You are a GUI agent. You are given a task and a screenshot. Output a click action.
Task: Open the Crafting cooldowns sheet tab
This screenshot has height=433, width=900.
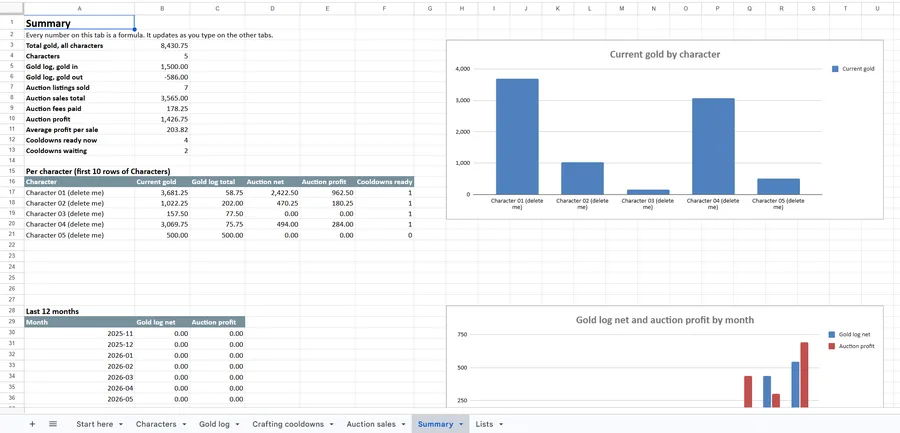tap(288, 424)
